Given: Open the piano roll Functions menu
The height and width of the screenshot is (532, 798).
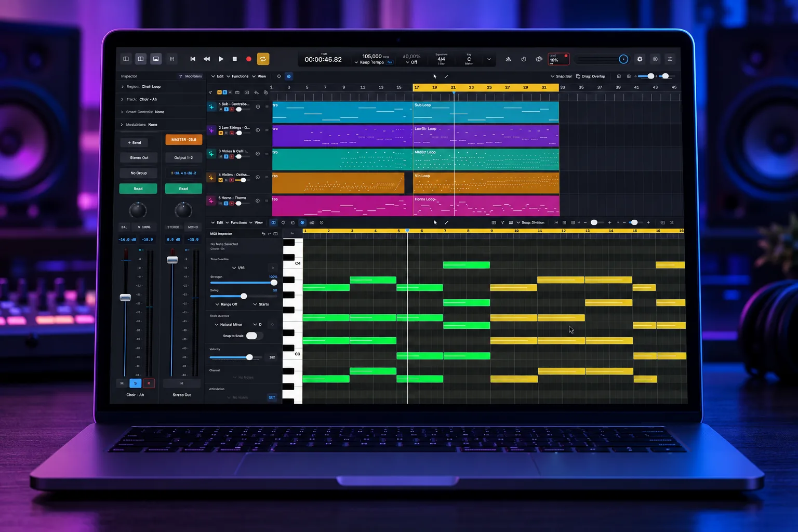Looking at the screenshot, I should click(x=236, y=222).
